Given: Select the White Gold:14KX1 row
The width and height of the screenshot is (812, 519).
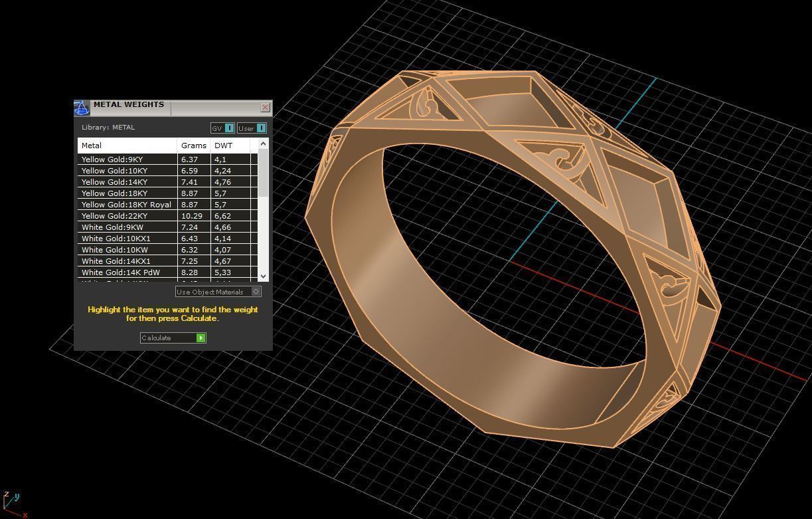Looking at the screenshot, I should point(167,261).
